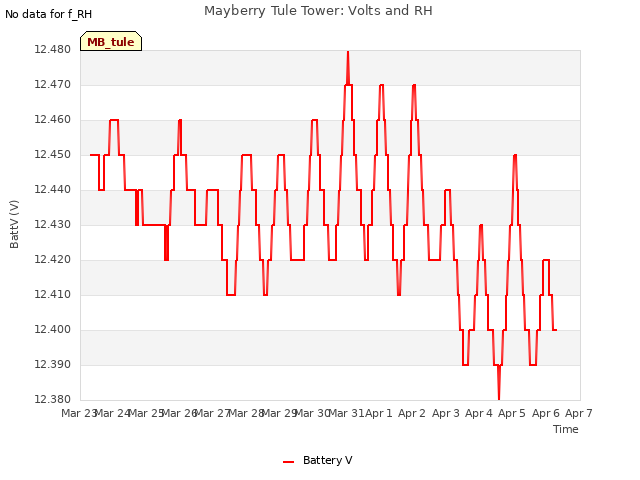Click the 12.440 y-axis tick label
This screenshot has height=480, width=640.
[52, 189]
